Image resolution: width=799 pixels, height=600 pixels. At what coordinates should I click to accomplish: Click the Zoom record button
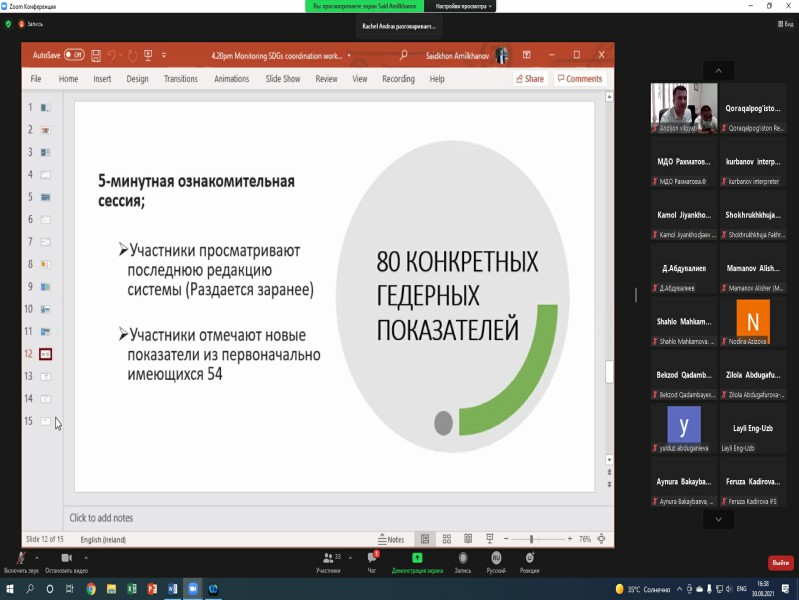pyautogui.click(x=462, y=559)
